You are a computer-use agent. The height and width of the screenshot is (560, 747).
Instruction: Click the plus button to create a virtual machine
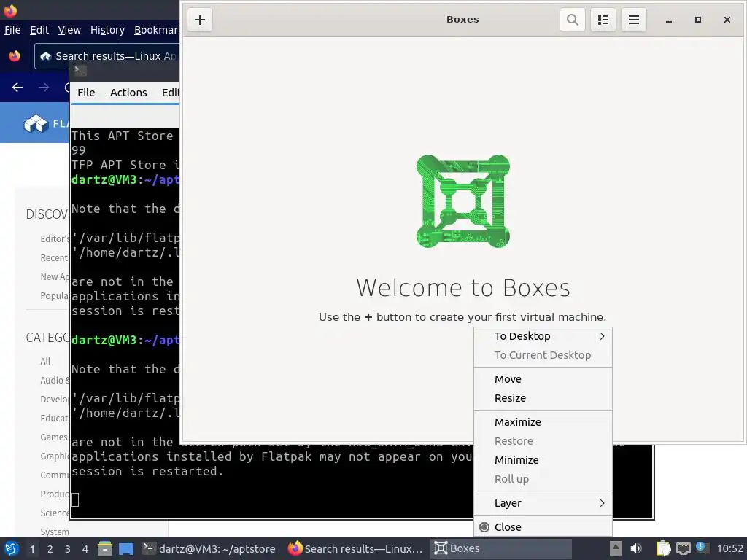point(200,20)
